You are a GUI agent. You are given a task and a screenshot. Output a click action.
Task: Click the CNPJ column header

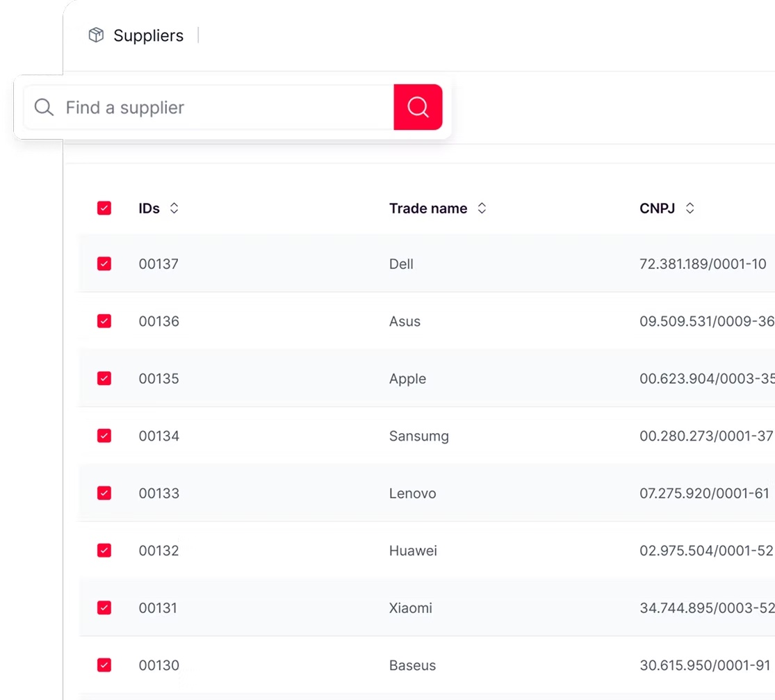(x=657, y=209)
